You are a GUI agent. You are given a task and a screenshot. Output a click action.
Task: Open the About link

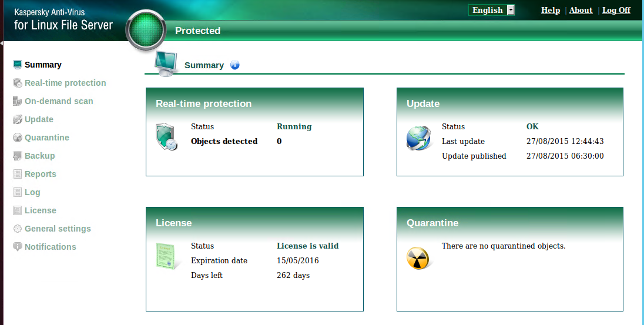(x=581, y=10)
